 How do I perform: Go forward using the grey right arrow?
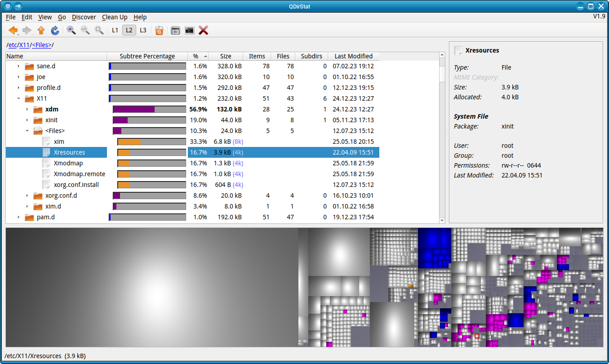27,30
